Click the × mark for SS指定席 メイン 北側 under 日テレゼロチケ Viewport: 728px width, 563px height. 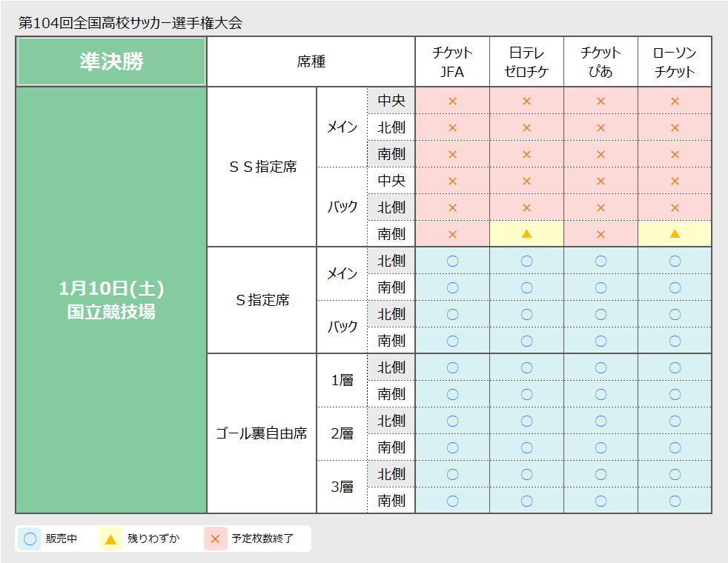click(x=526, y=128)
